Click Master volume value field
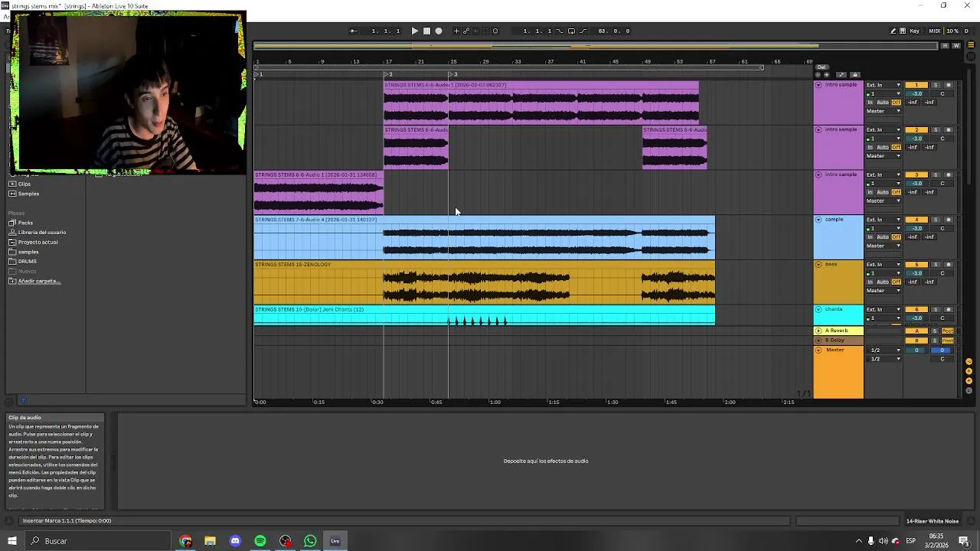The height and width of the screenshot is (551, 980). [x=916, y=350]
